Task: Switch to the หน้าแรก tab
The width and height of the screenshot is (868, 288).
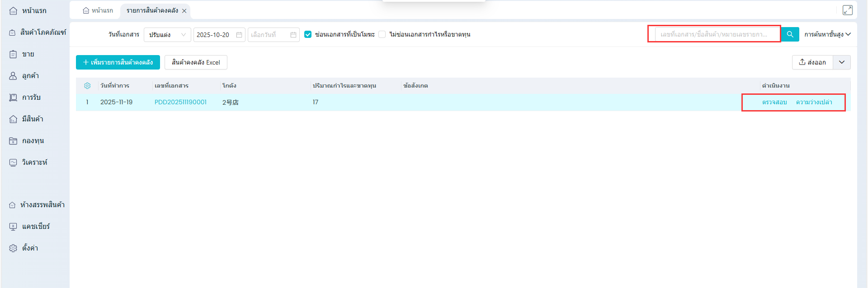Action: [x=98, y=10]
